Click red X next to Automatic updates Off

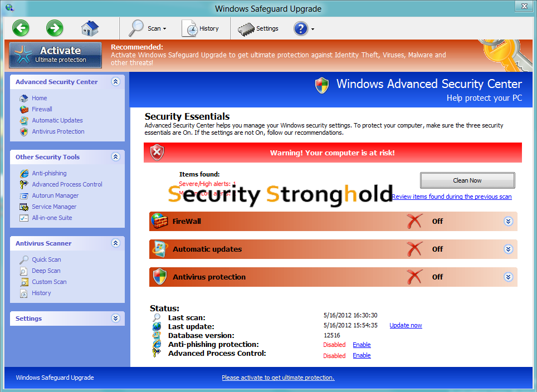tap(414, 249)
